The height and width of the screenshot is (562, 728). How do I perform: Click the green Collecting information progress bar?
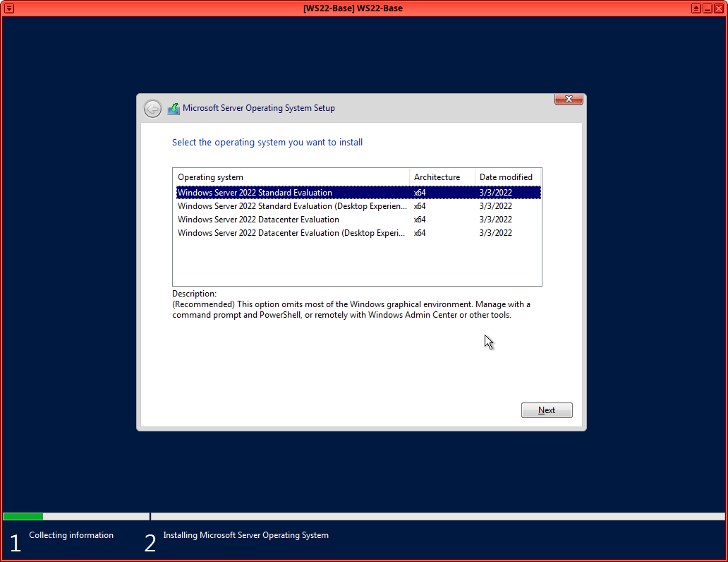pyautogui.click(x=23, y=516)
